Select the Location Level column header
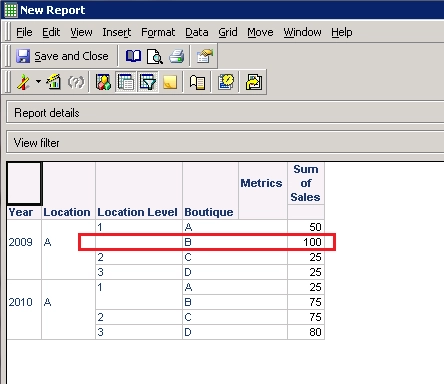Screen dimensions: 444x384 (x=137, y=212)
